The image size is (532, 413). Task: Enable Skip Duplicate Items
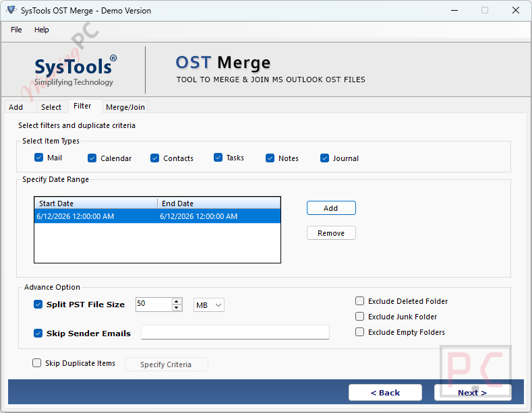[36, 363]
